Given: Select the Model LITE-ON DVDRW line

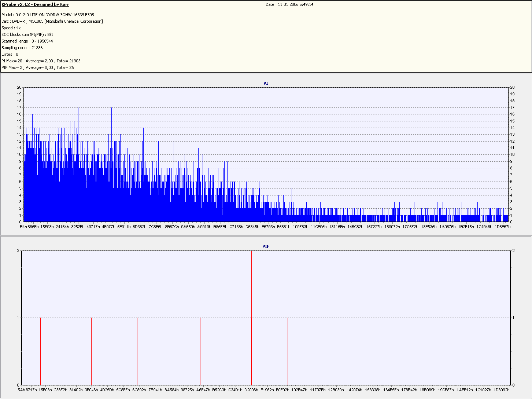Looking at the screenshot, I should point(48,15).
